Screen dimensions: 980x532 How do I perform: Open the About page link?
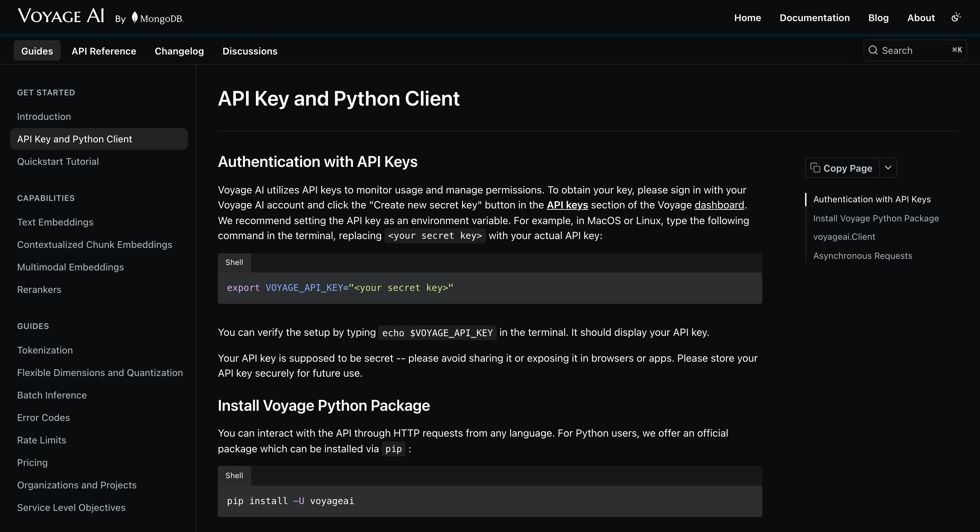point(921,17)
